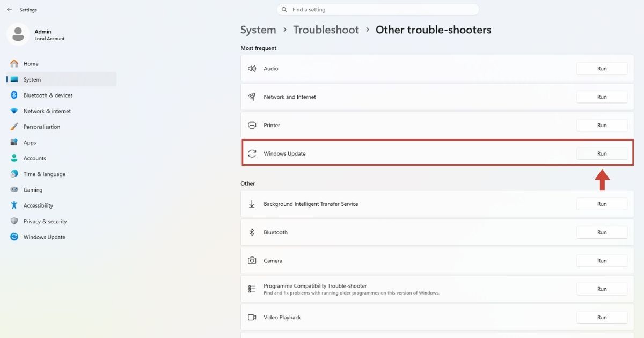Click the System breadcrumb link
644x338 pixels.
pos(258,30)
